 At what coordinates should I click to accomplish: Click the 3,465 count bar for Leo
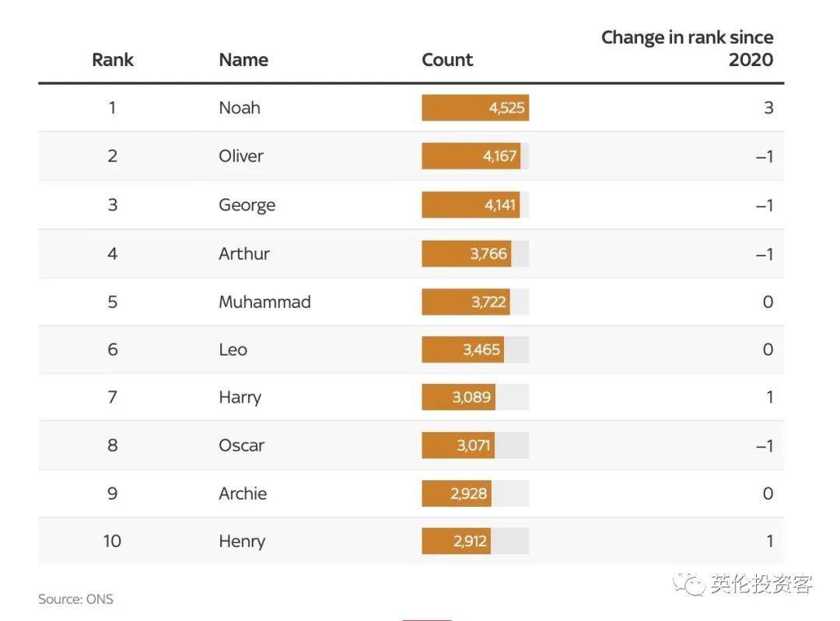[462, 350]
